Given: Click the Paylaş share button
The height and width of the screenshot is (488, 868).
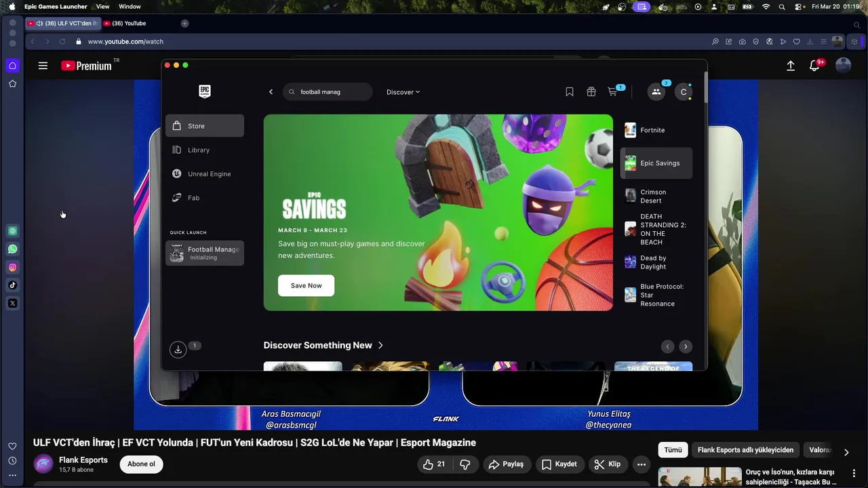Looking at the screenshot, I should coord(506,464).
